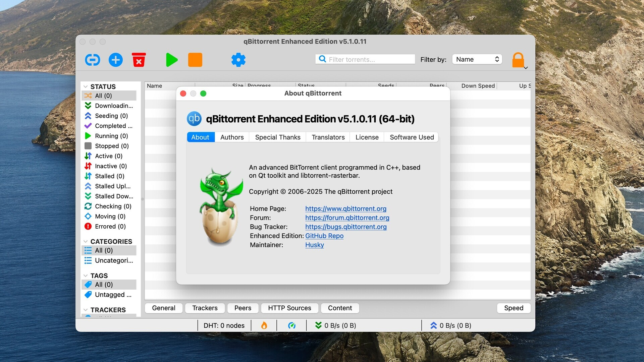Open the forum.qbittorrent.org link
The width and height of the screenshot is (644, 362).
click(347, 218)
